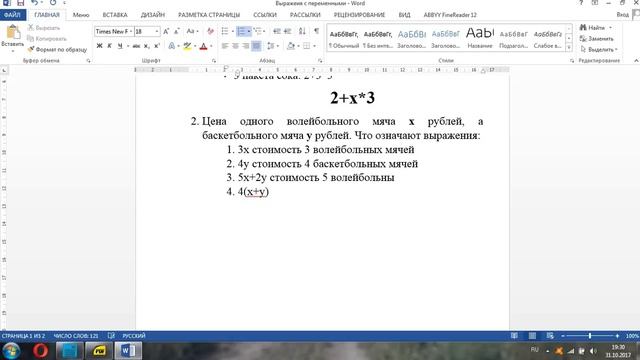
Task: Click the bulleted list icon
Action: 225,31
